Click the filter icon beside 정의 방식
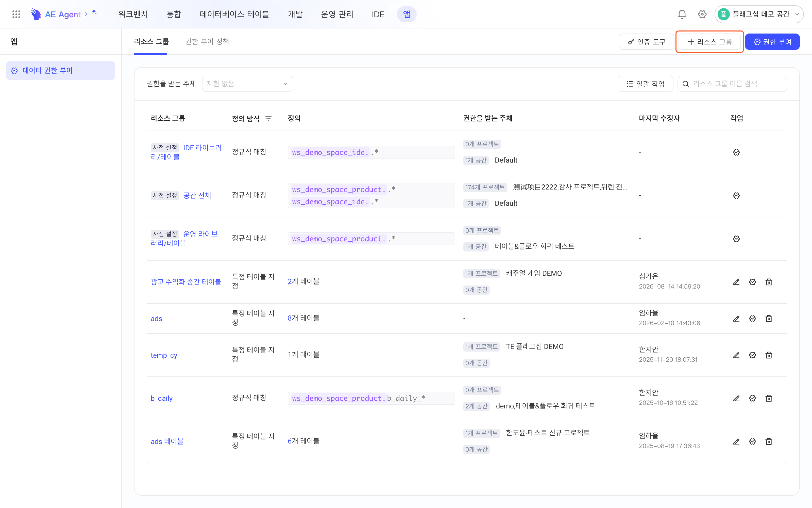The width and height of the screenshot is (812, 508). pyautogui.click(x=268, y=119)
